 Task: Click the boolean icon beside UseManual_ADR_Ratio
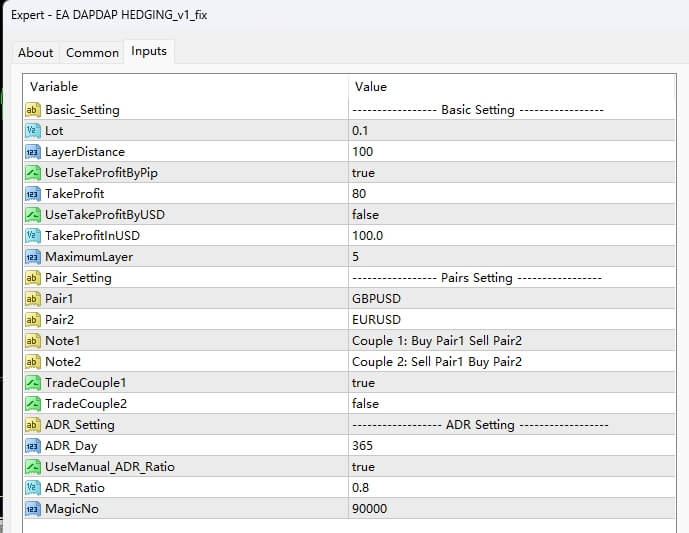pyautogui.click(x=33, y=467)
